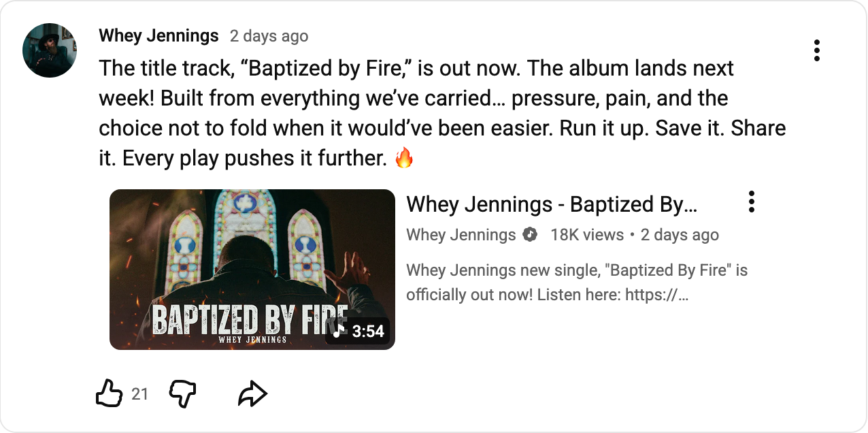Click the fire emoji in the post
The height and width of the screenshot is (433, 868).
[404, 159]
